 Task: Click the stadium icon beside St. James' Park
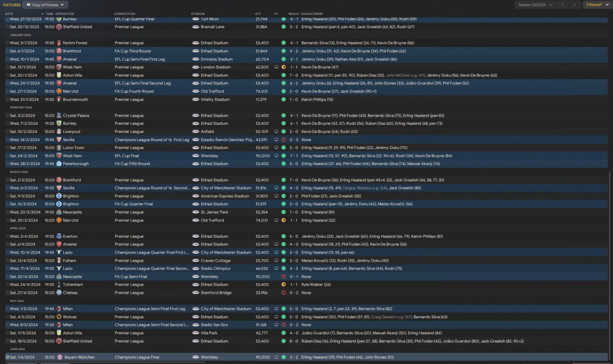[x=195, y=212]
